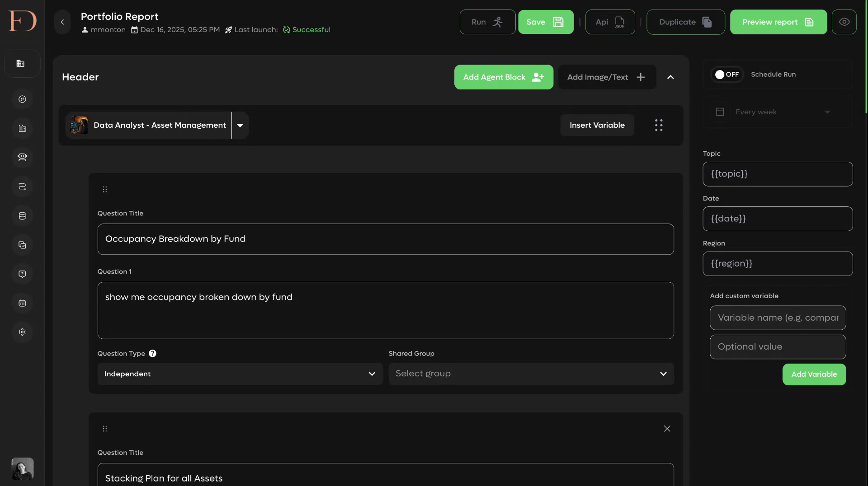Screen dimensions: 868x486
Task: Save the Portfolio Report
Action: click(x=546, y=22)
